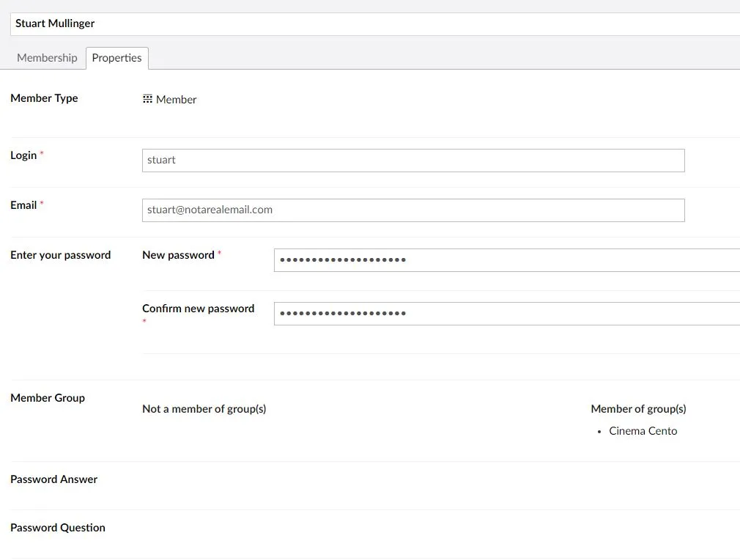
Task: Click the Email field label
Action: (23, 205)
